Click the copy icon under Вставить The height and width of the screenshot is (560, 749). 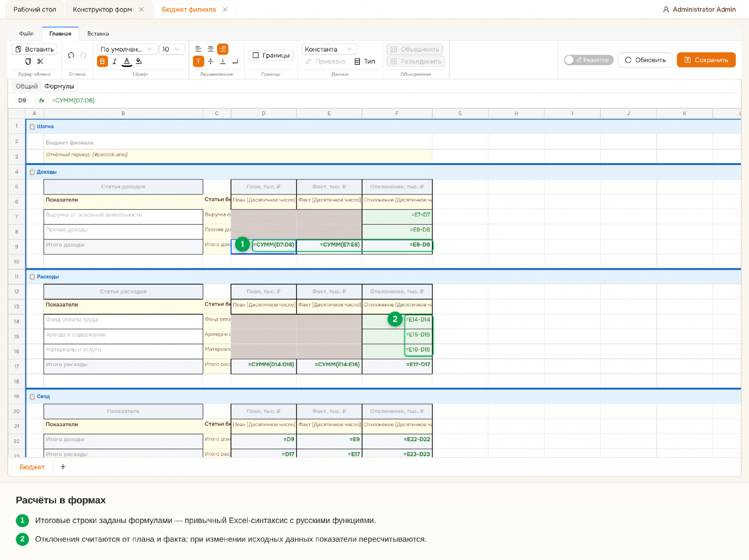[28, 61]
